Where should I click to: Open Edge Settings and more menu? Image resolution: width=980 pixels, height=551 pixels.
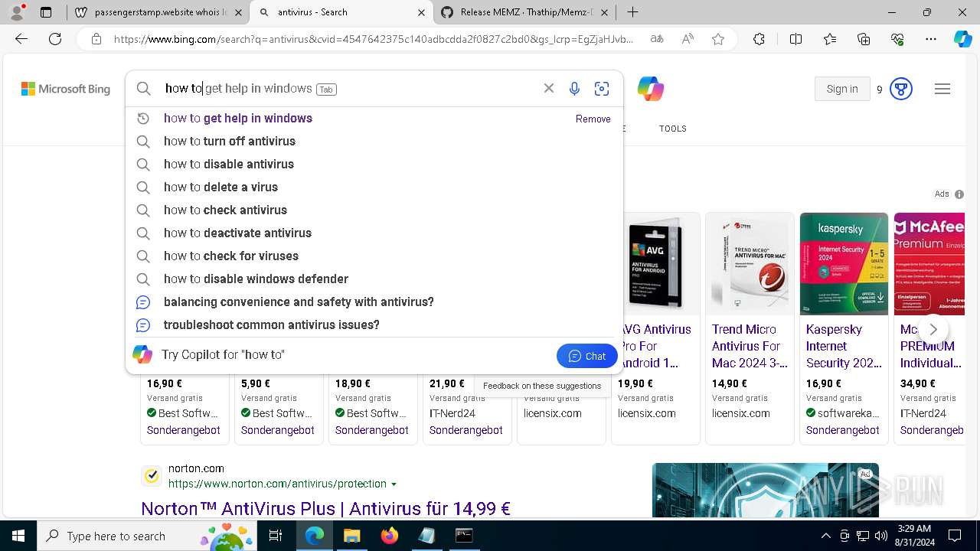[x=931, y=39]
